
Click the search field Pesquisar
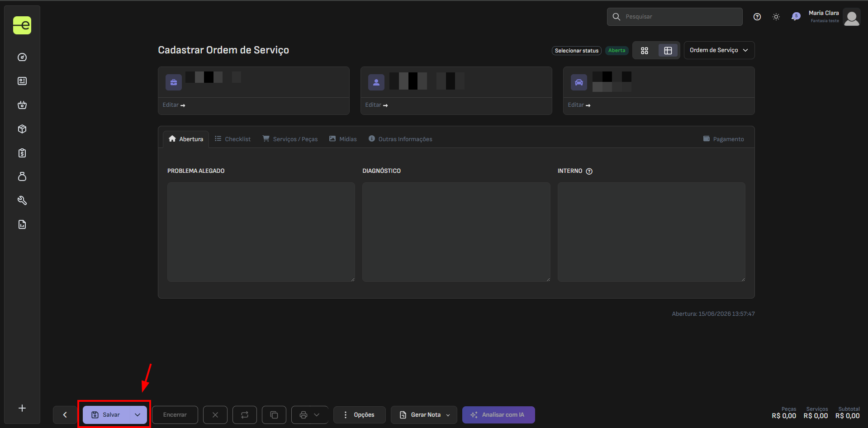pos(675,17)
